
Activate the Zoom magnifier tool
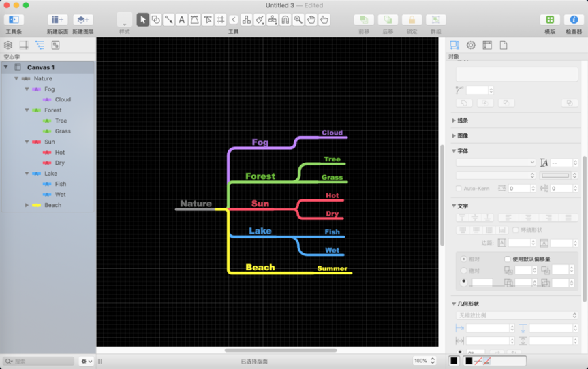pos(298,20)
